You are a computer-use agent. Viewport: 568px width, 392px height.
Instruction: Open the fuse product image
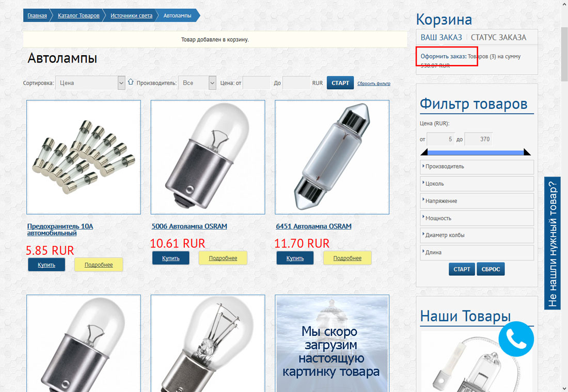[x=84, y=157]
